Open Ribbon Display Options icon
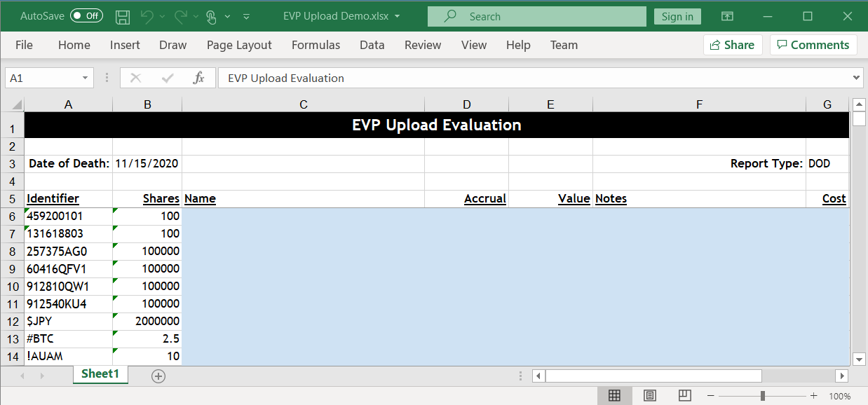This screenshot has height=405, width=868. [x=728, y=16]
